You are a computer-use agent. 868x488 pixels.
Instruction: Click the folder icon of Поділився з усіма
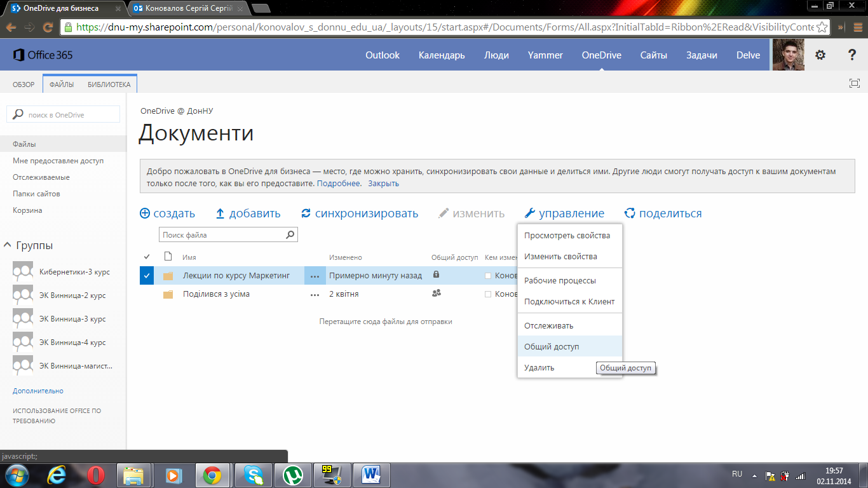168,294
